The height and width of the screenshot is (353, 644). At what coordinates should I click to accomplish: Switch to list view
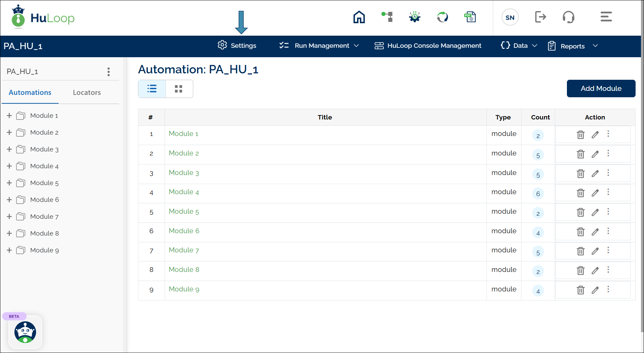coord(152,89)
